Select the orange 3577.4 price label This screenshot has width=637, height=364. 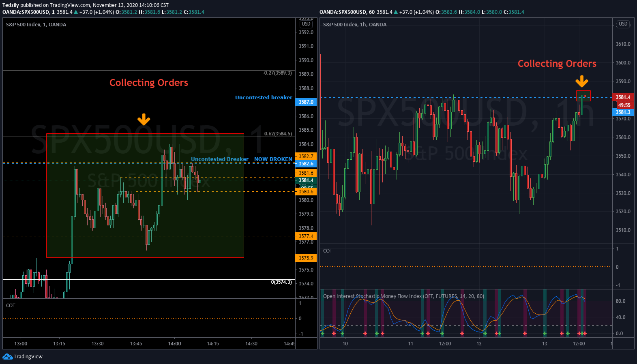click(x=306, y=236)
